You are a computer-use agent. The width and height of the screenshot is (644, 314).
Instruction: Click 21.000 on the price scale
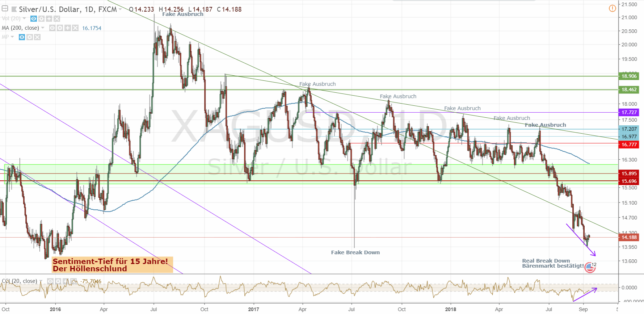629,17
